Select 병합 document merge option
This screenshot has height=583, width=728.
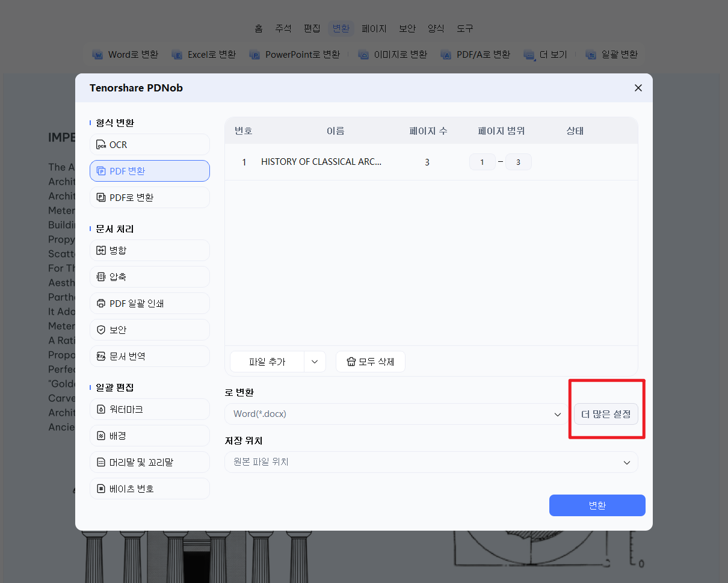pos(150,250)
